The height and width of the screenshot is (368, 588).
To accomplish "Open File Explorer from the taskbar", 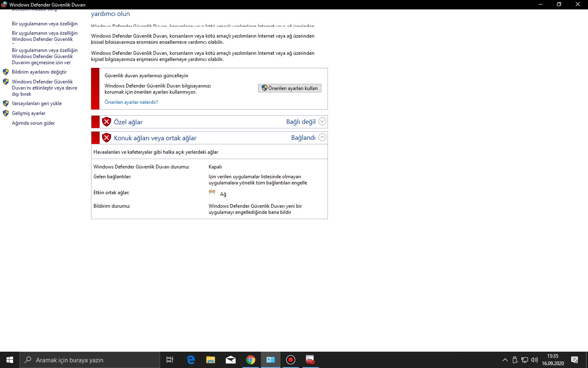I will pyautogui.click(x=211, y=360).
